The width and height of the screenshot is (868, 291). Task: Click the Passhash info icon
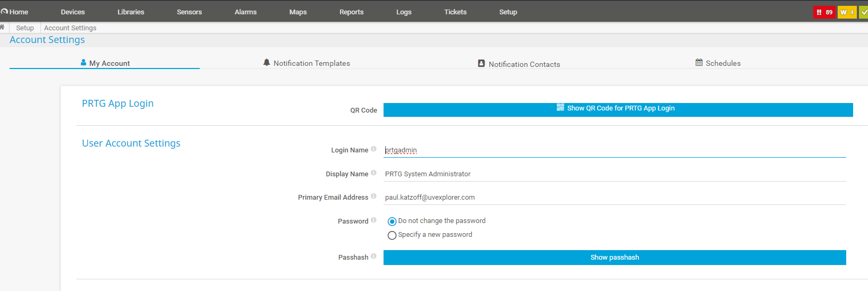click(x=373, y=256)
